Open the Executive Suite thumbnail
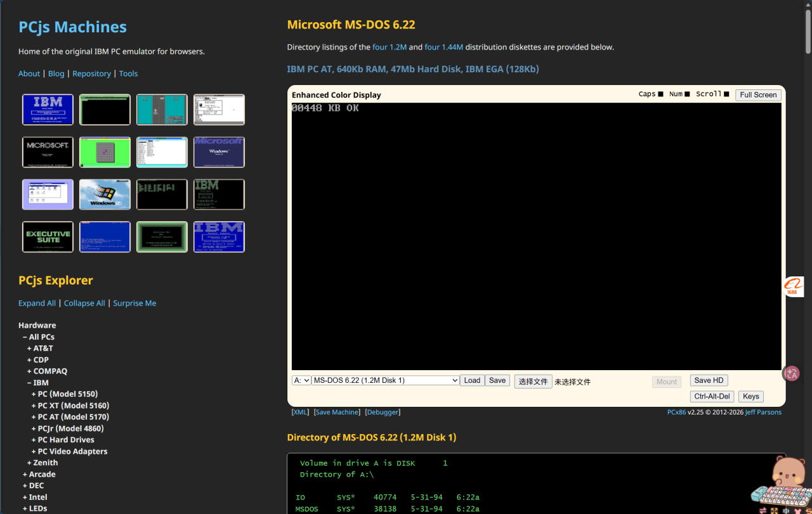The image size is (812, 514). pyautogui.click(x=48, y=237)
